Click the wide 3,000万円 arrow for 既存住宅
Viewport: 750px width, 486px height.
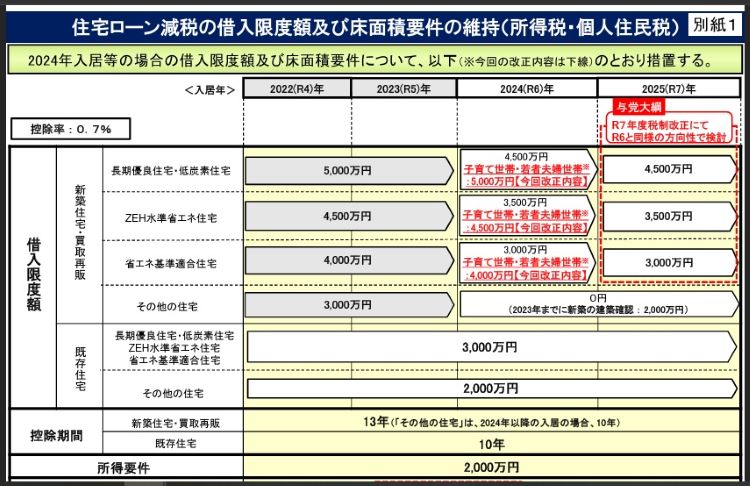(492, 347)
